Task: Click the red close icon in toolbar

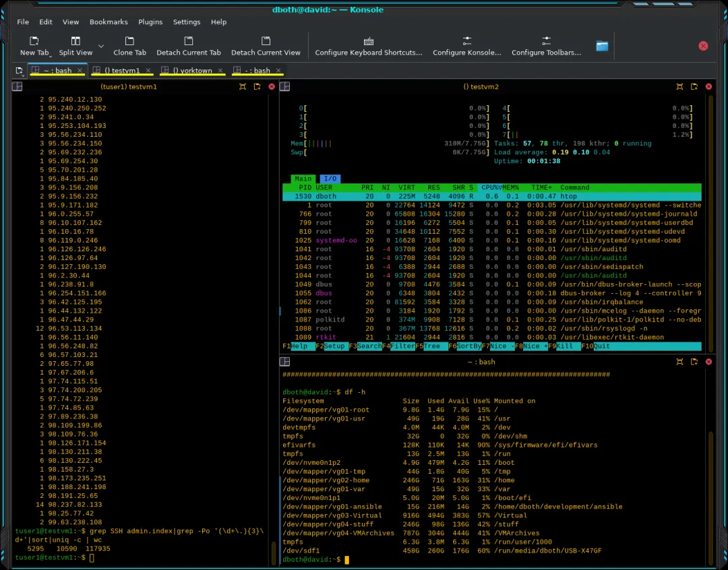Action: click(x=703, y=46)
